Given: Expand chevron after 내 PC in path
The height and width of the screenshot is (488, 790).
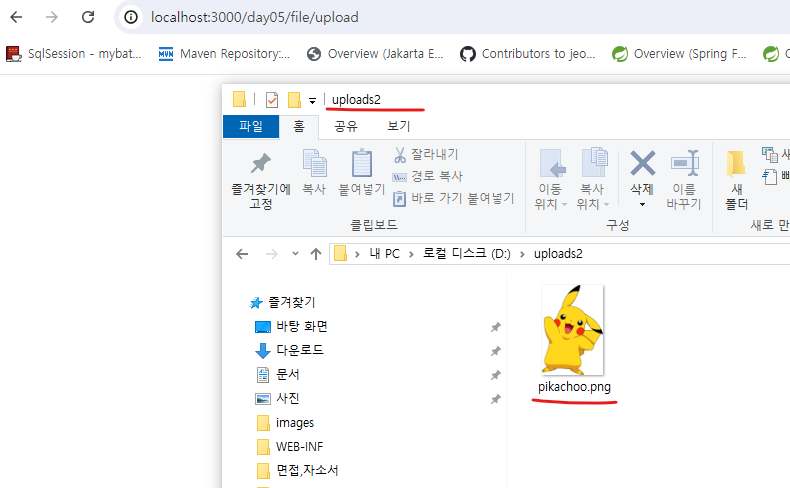Looking at the screenshot, I should pyautogui.click(x=411, y=254).
